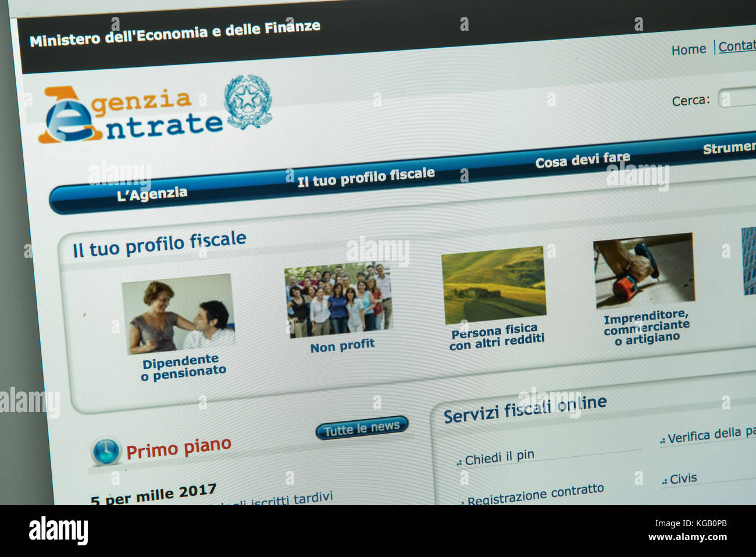Open the 5 per mille 2017 news
This screenshot has height=557, width=756.
(x=154, y=495)
